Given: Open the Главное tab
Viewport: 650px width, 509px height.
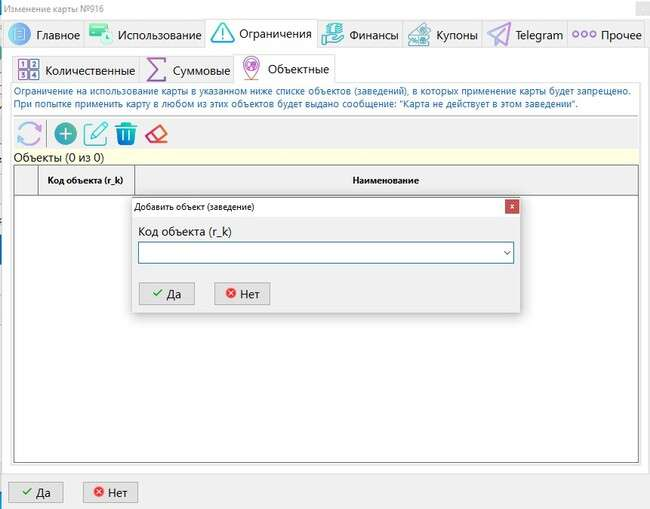Looking at the screenshot, I should click(45, 35).
